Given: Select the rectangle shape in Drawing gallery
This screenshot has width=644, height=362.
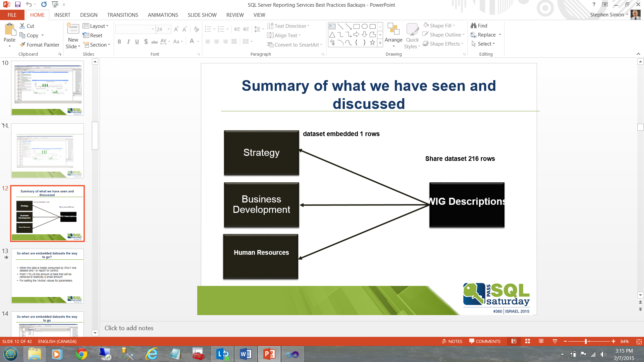Looking at the screenshot, I should (x=357, y=26).
